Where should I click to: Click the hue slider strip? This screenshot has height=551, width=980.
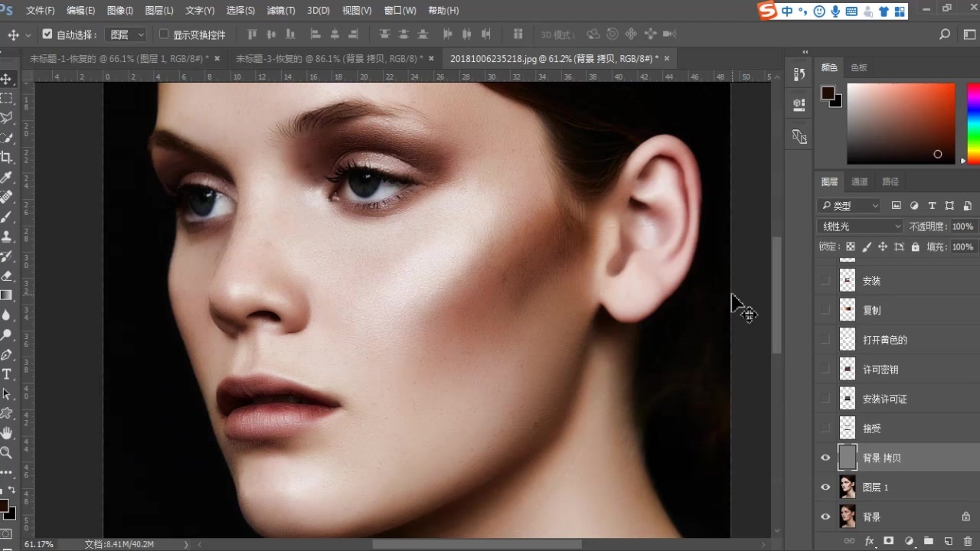[x=973, y=123]
